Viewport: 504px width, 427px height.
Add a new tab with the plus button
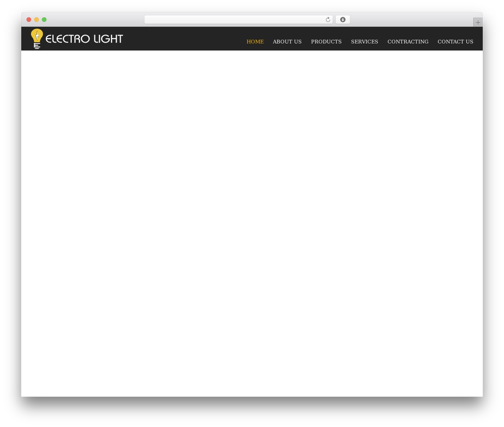click(478, 22)
